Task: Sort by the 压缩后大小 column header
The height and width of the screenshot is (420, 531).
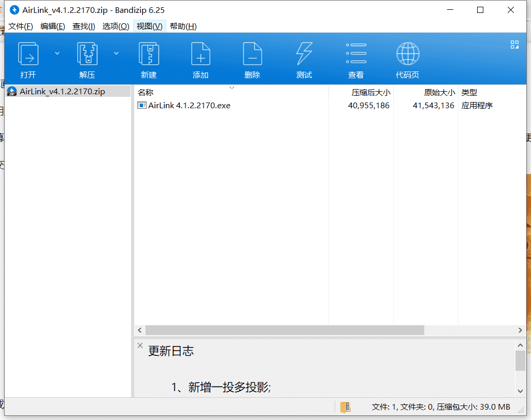Action: 361,92
